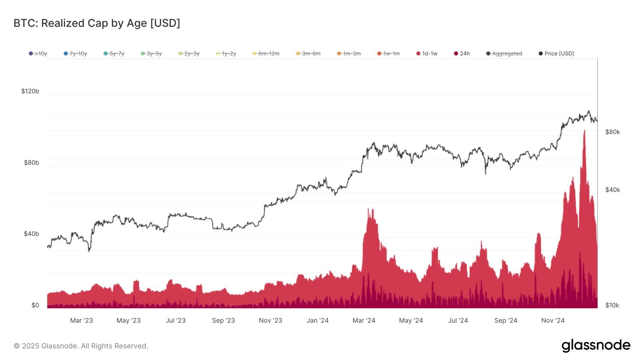Toggle visibility of the 24h band
The width and height of the screenshot is (644, 362).
point(462,53)
